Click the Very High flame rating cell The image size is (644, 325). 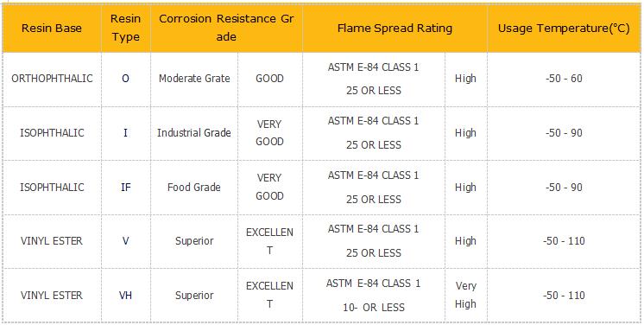coord(466,296)
